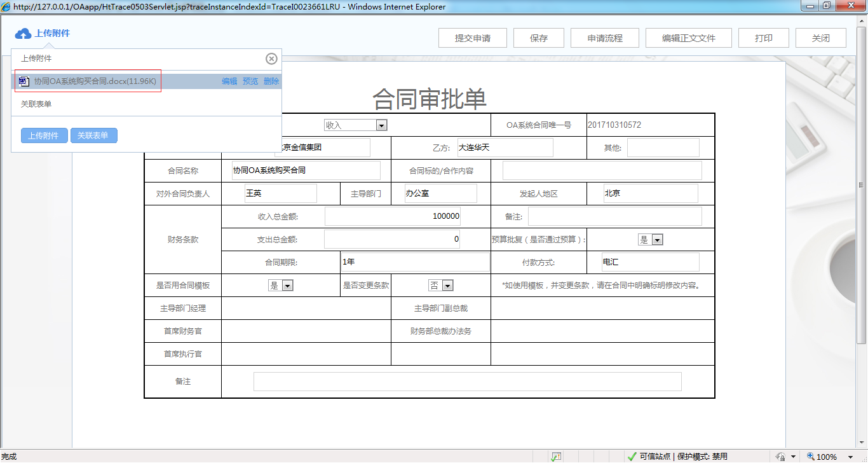Click the trusted sites checkmark icon in status bar

tap(632, 456)
